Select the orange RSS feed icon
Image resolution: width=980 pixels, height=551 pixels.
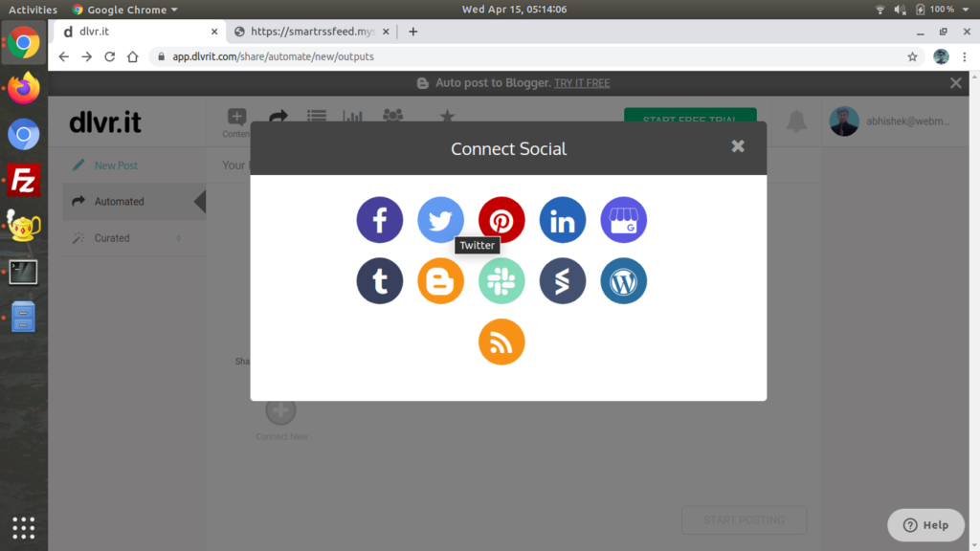[501, 342]
